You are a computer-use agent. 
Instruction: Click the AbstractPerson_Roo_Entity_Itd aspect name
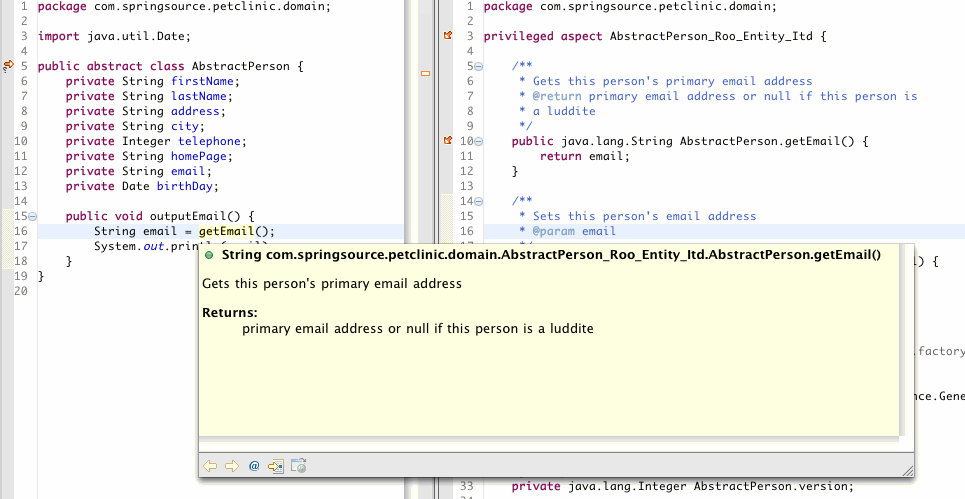(x=706, y=36)
